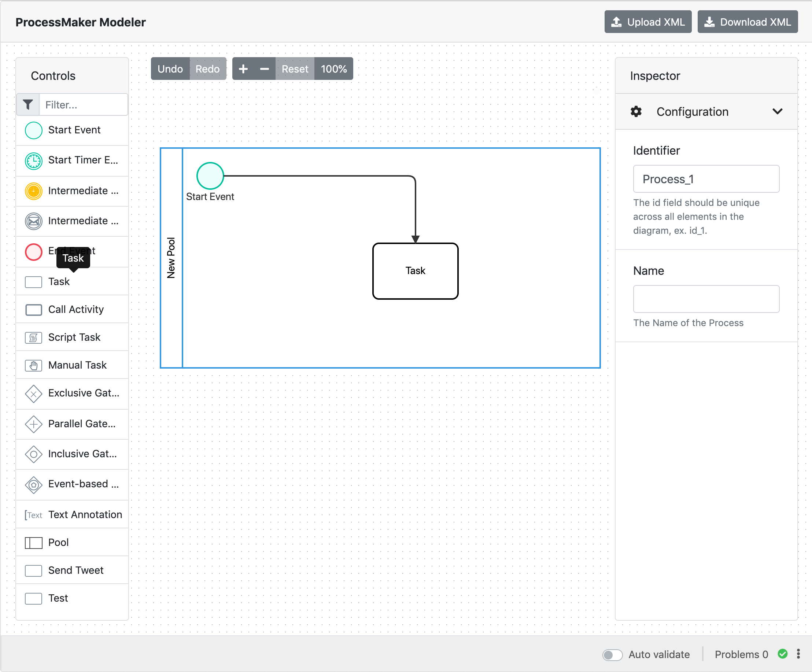This screenshot has width=812, height=672.
Task: Click the Configuration gear icon
Action: point(636,111)
